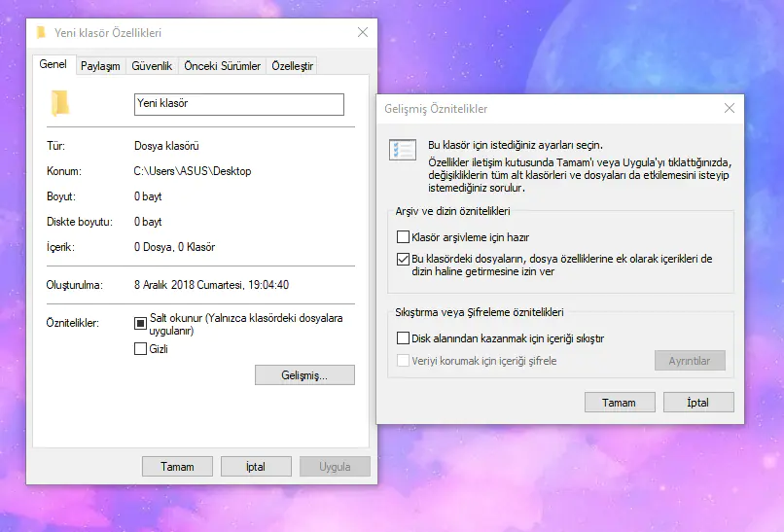Click the Uygula button
Viewport: 784px width, 532px height.
[x=335, y=467]
